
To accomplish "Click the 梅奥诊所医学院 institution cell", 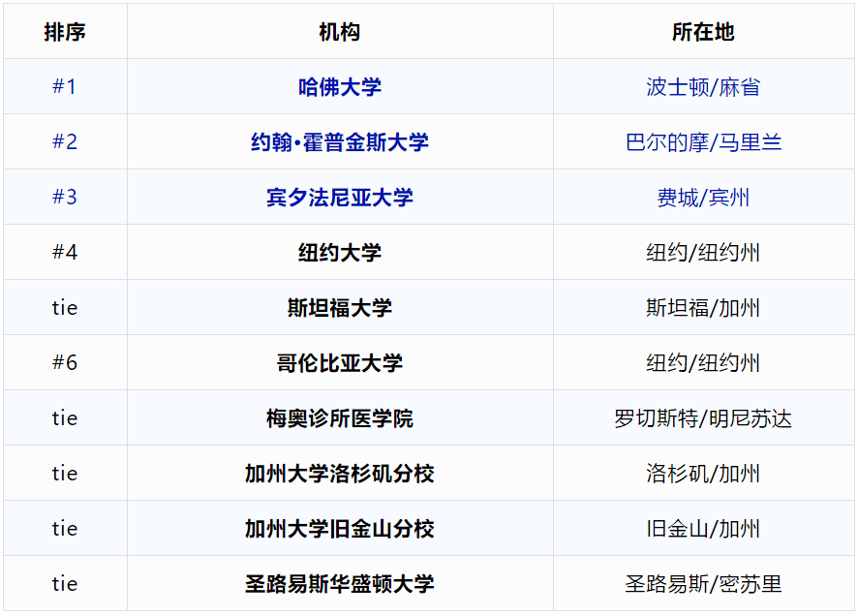I will point(340,418).
